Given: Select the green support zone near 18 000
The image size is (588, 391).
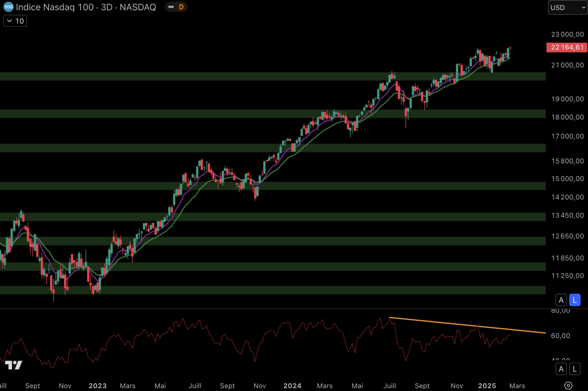Looking at the screenshot, I should pyautogui.click(x=273, y=114).
